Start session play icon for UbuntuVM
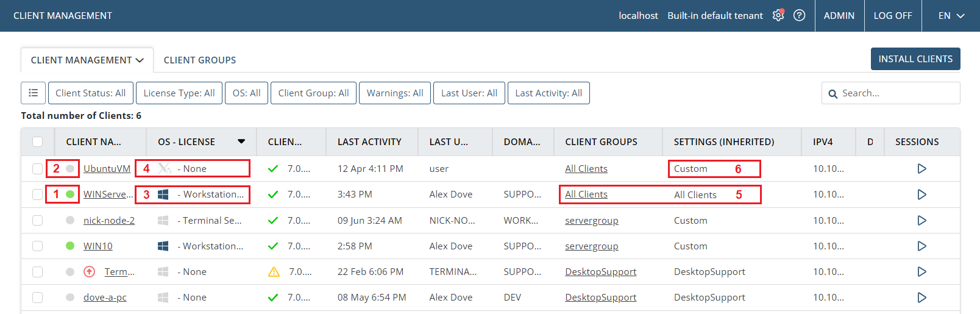 point(921,169)
